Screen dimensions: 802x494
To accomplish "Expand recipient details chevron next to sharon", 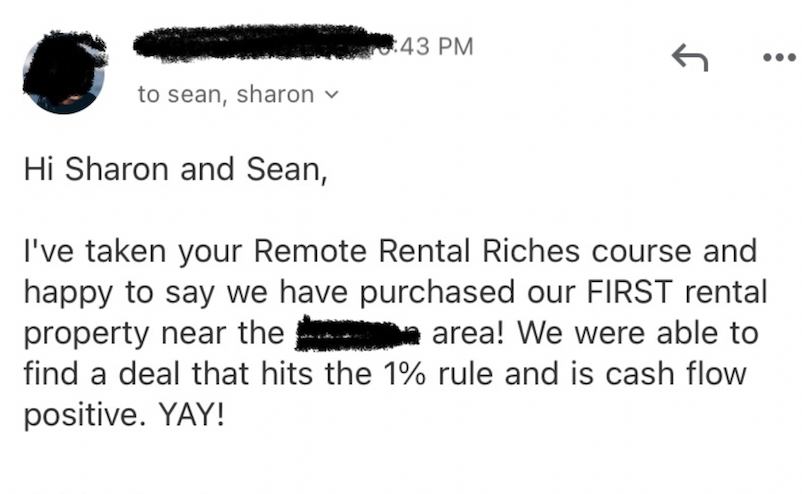I will [x=331, y=95].
